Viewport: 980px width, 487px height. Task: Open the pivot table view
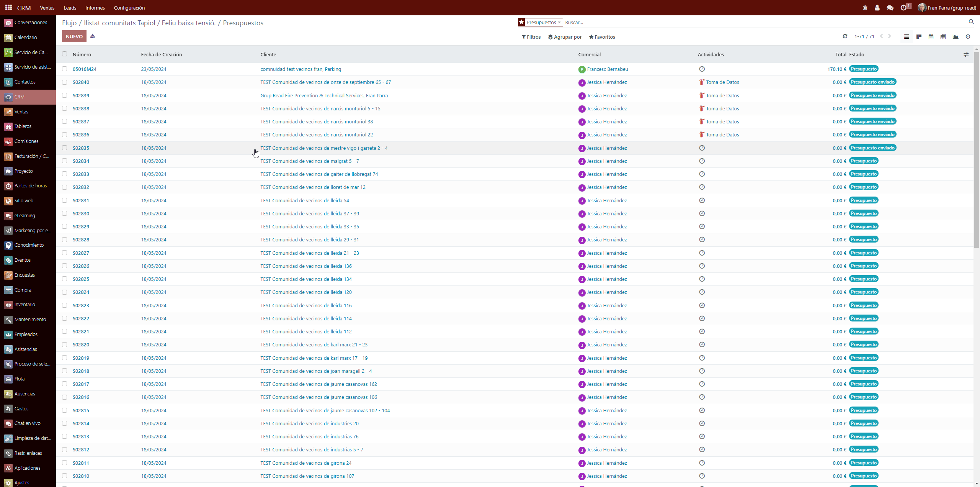point(943,37)
